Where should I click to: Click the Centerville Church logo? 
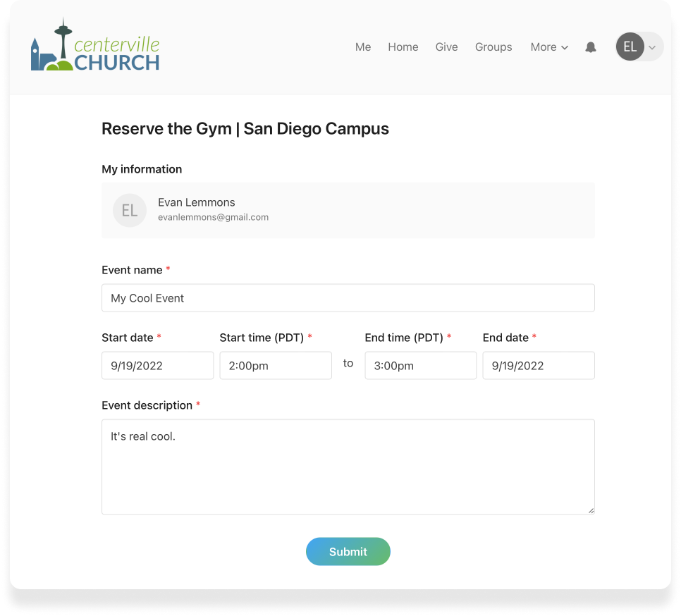[95, 47]
